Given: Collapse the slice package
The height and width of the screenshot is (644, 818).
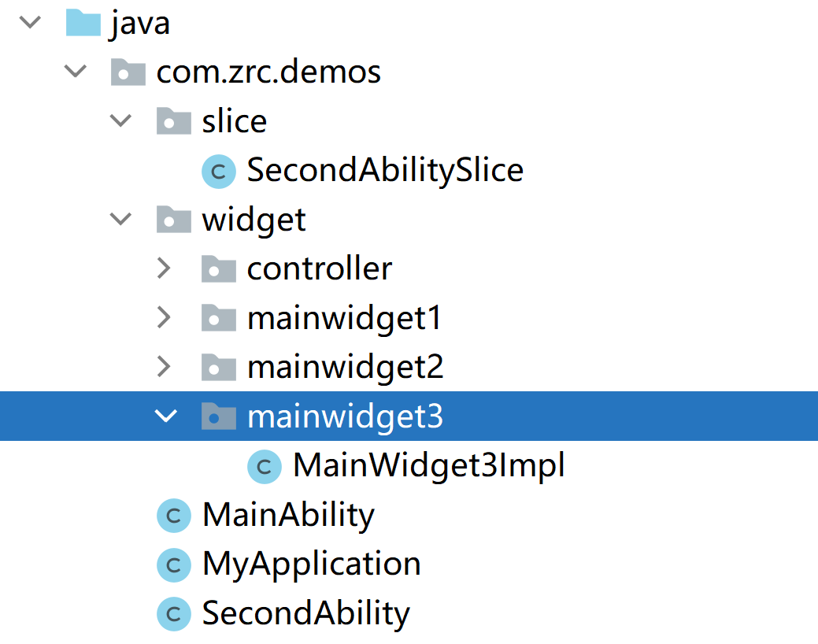Looking at the screenshot, I should pos(120,121).
